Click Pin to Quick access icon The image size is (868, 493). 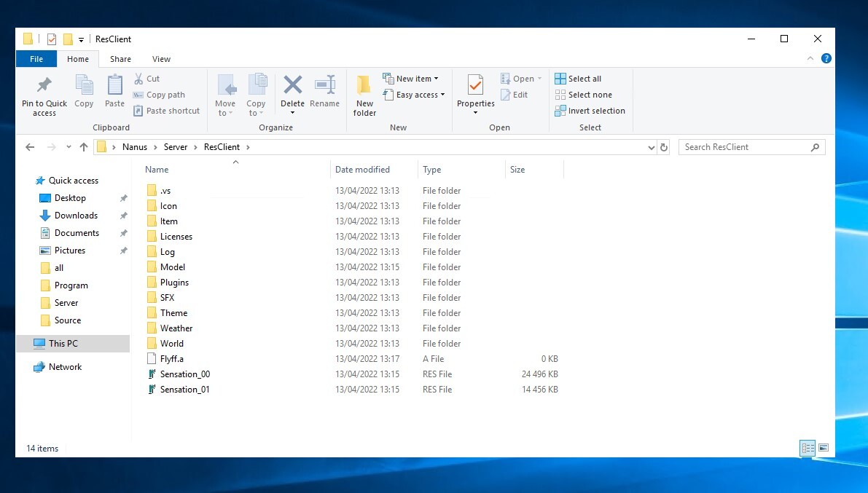point(44,84)
